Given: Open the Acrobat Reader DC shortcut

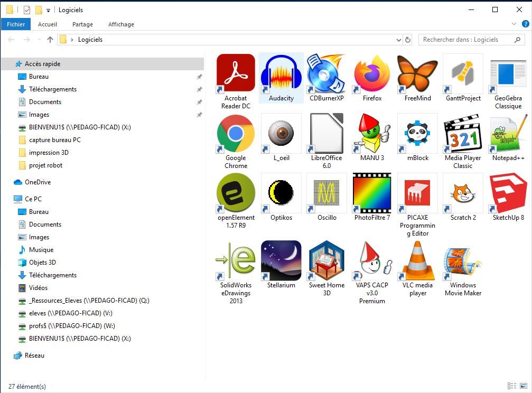Looking at the screenshot, I should pos(236,73).
